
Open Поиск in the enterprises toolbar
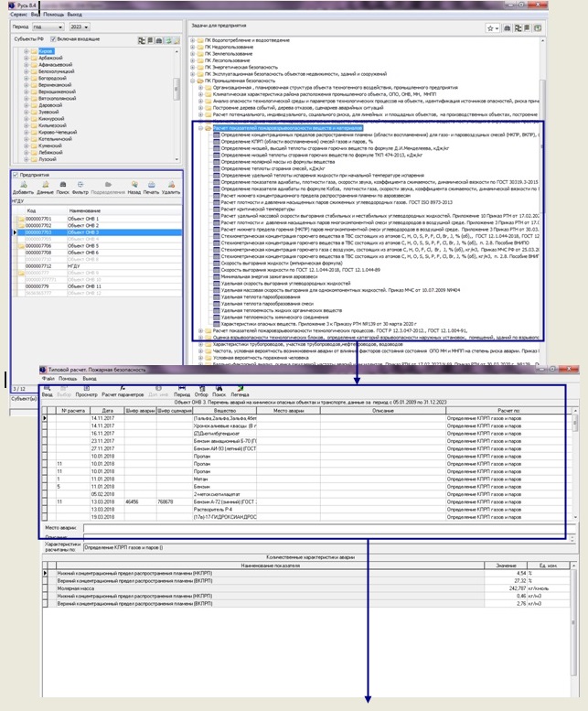click(61, 186)
